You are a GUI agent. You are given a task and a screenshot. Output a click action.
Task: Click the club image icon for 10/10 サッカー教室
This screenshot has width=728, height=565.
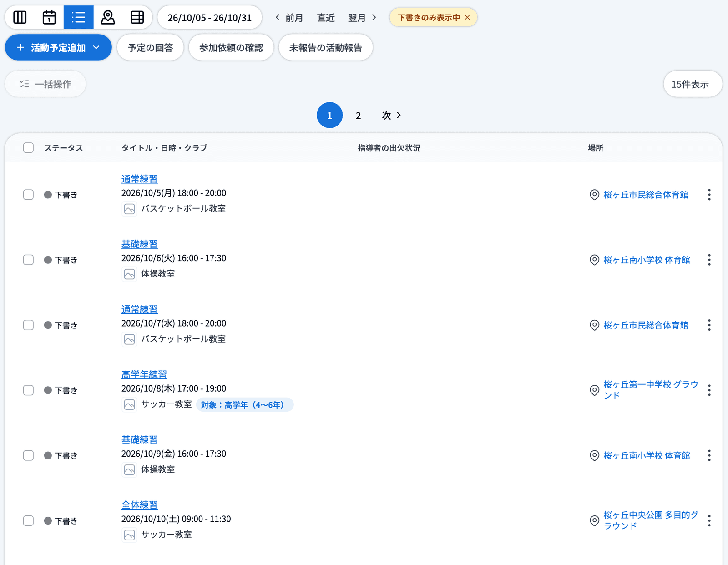coord(130,535)
